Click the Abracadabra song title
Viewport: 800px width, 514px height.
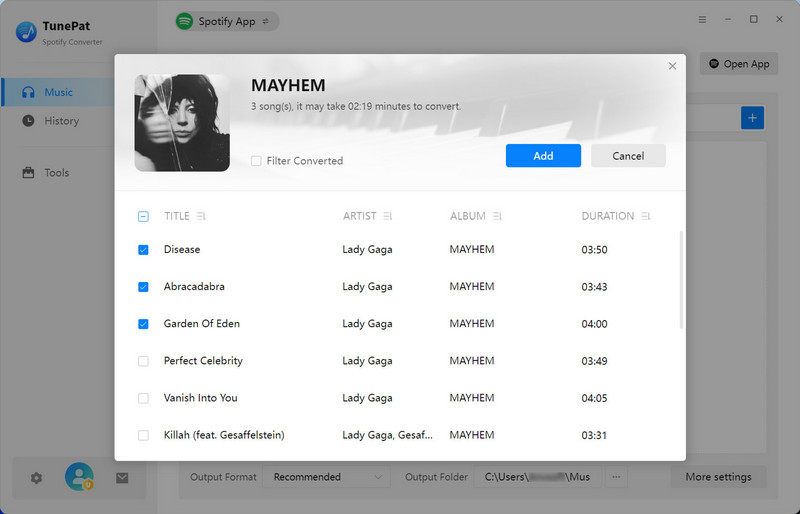click(194, 287)
